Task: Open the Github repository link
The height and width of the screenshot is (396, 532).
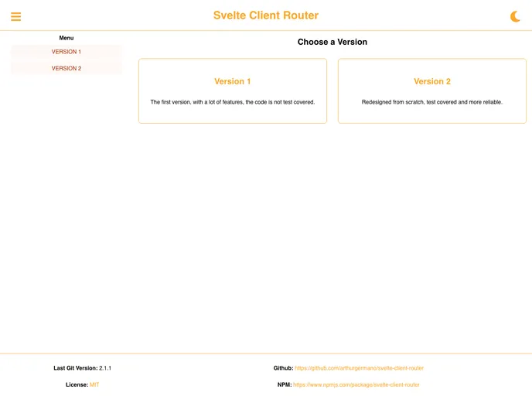Action: click(x=359, y=368)
